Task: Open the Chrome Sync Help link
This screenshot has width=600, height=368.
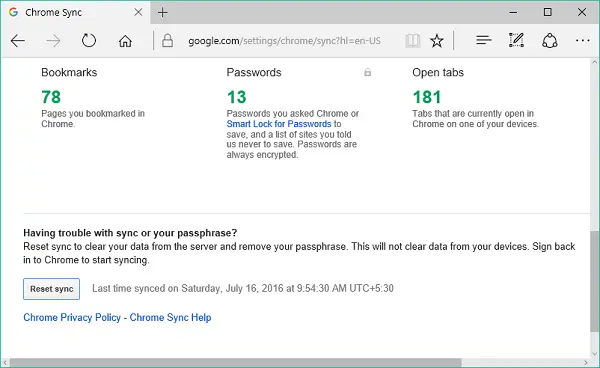Action: point(170,318)
